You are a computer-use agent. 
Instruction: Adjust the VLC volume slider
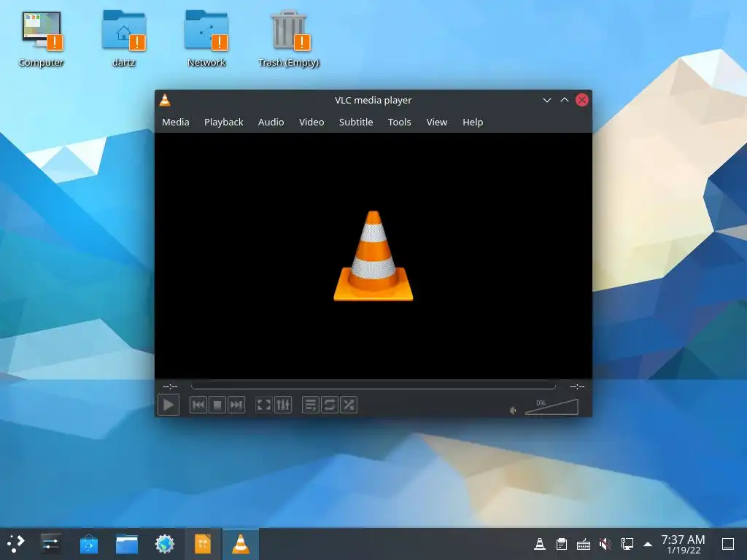(551, 407)
